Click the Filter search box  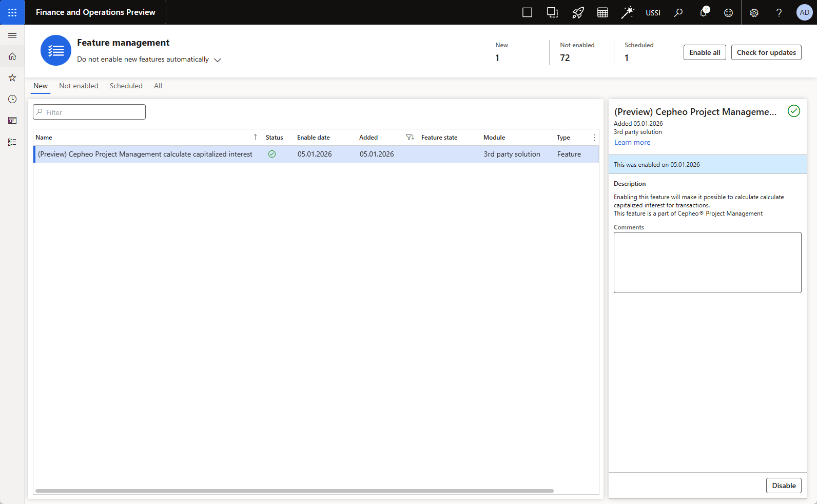90,112
